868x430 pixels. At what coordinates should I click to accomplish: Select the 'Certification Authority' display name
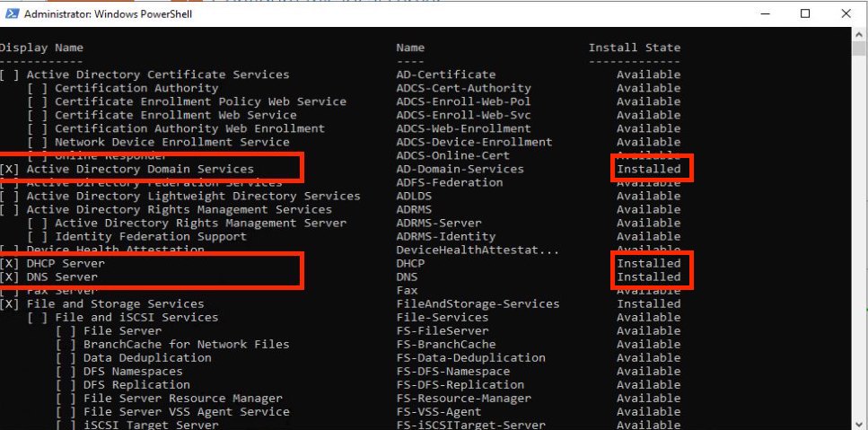[x=136, y=88]
